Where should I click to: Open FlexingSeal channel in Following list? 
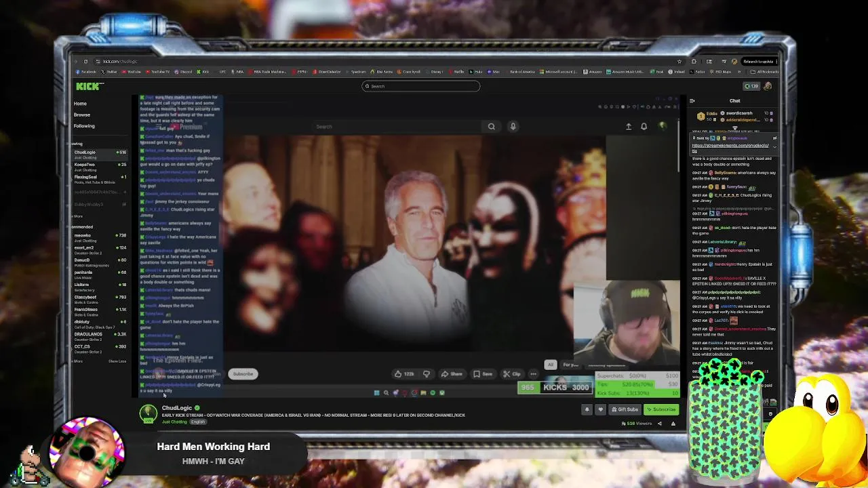click(100, 178)
